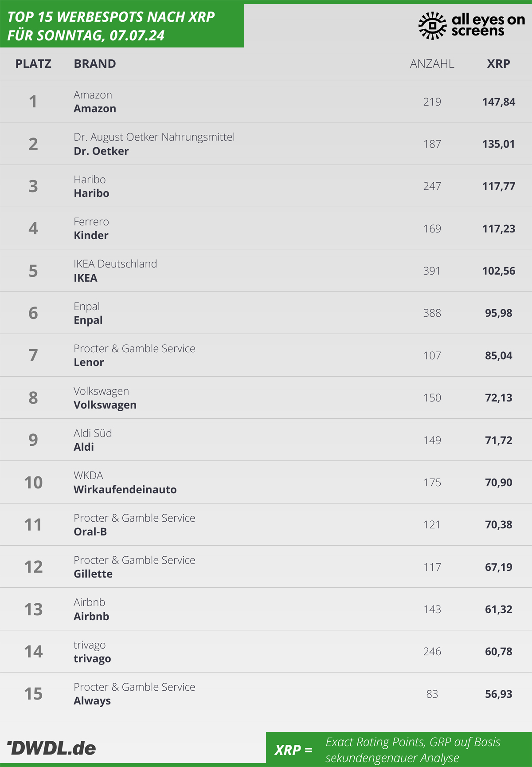Click the DWDL.de logo
This screenshot has width=532, height=767.
coord(51,748)
